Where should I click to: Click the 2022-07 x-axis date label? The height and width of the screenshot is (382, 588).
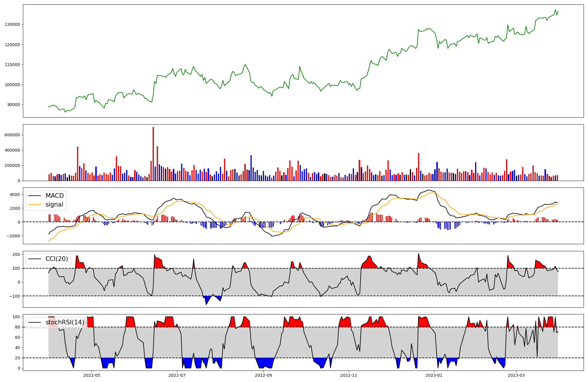(177, 375)
